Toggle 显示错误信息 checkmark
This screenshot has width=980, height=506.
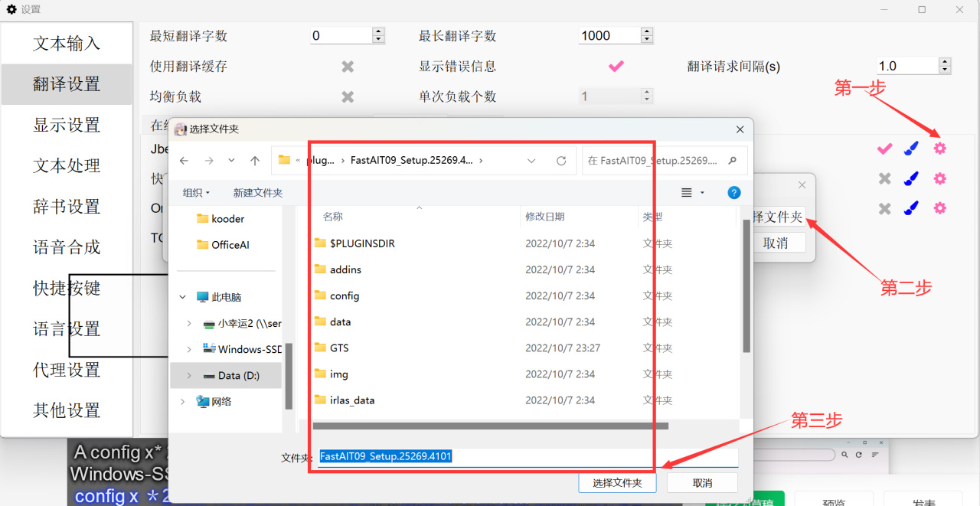tap(616, 67)
